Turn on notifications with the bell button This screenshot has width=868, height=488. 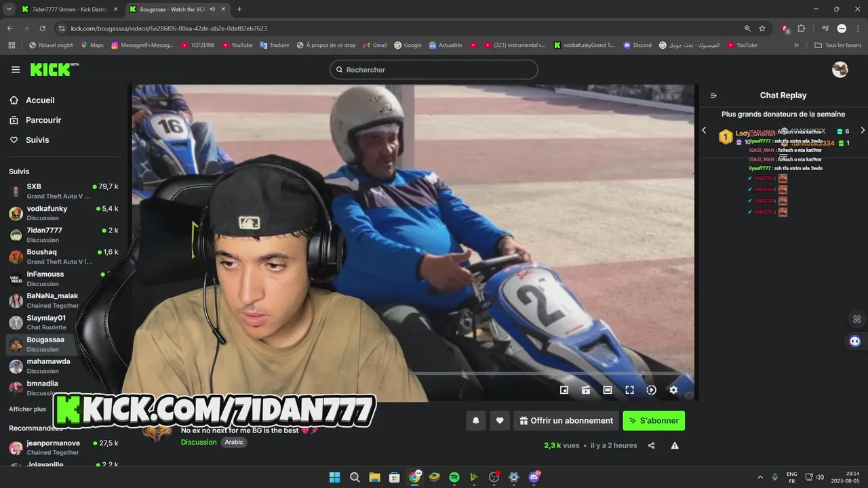[476, 421]
